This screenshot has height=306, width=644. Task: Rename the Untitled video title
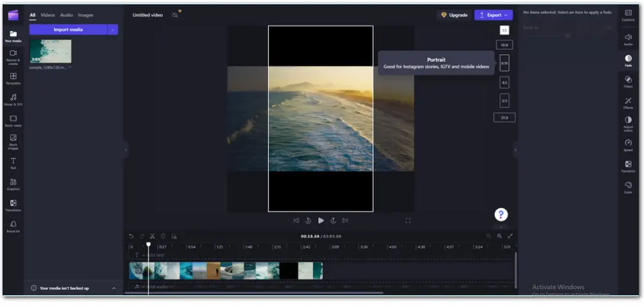pyautogui.click(x=147, y=15)
